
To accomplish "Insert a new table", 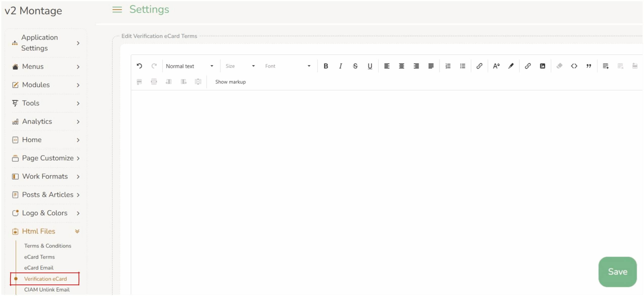I will click(x=606, y=66).
